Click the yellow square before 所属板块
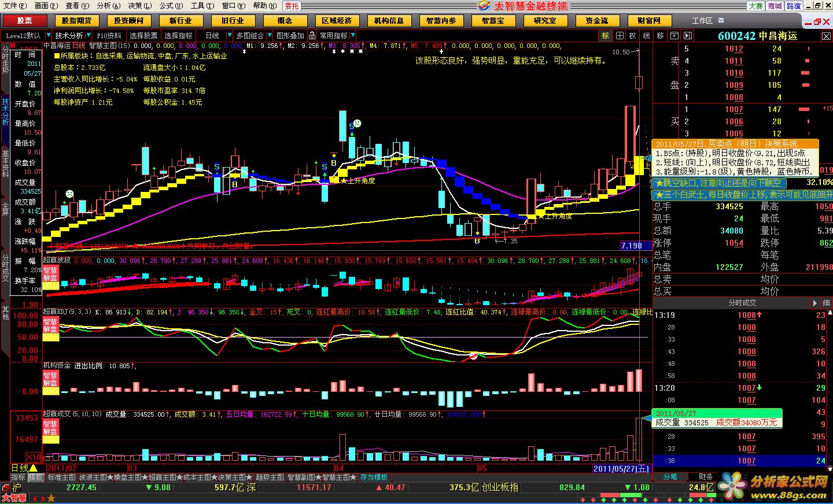 click(x=56, y=56)
